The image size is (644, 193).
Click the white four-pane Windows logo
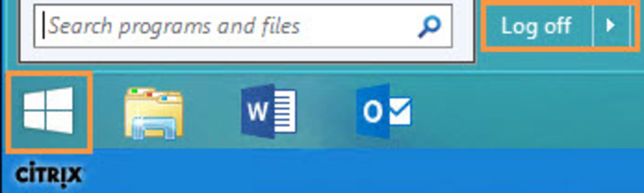pyautogui.click(x=48, y=110)
